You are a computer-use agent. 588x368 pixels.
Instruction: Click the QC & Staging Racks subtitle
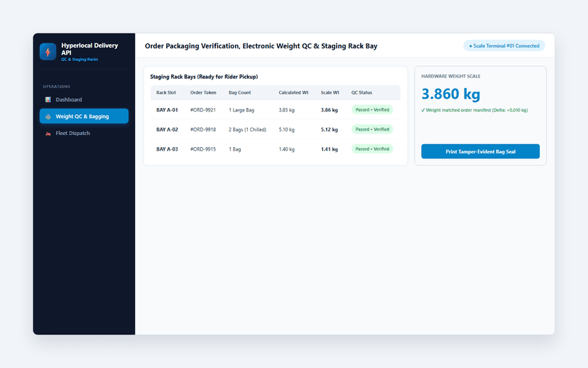pyautogui.click(x=80, y=59)
